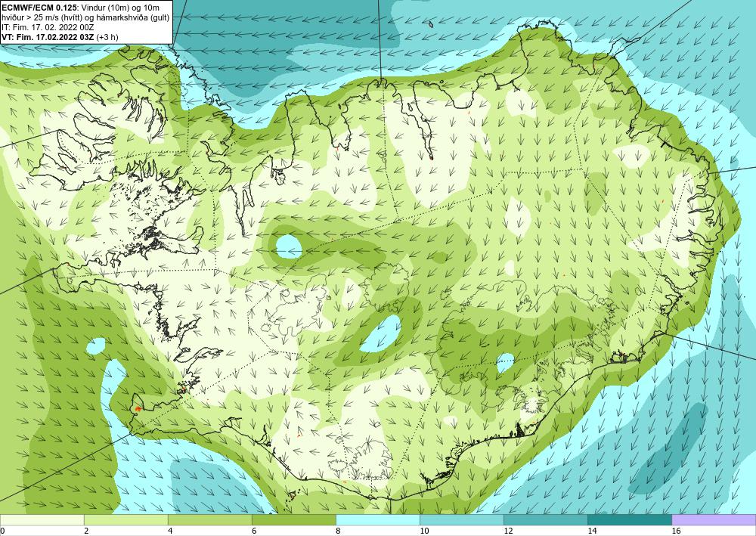Click the 4-6 m/s green legend swatch

pyautogui.click(x=209, y=520)
